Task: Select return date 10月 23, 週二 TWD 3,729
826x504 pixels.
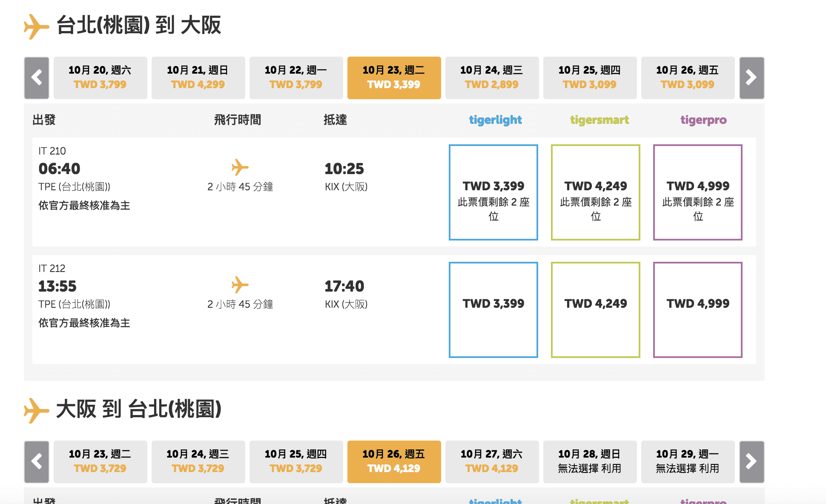Action: click(100, 462)
